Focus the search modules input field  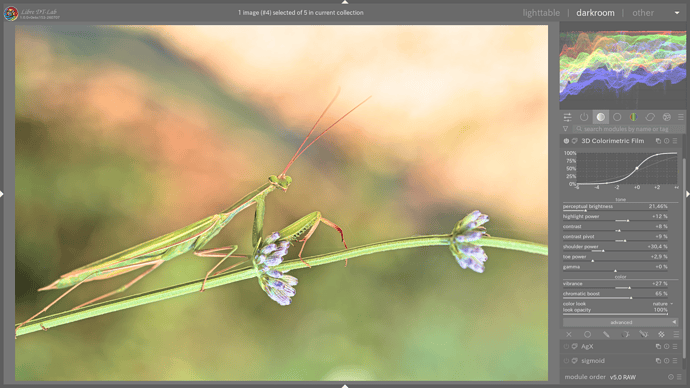[x=628, y=129]
